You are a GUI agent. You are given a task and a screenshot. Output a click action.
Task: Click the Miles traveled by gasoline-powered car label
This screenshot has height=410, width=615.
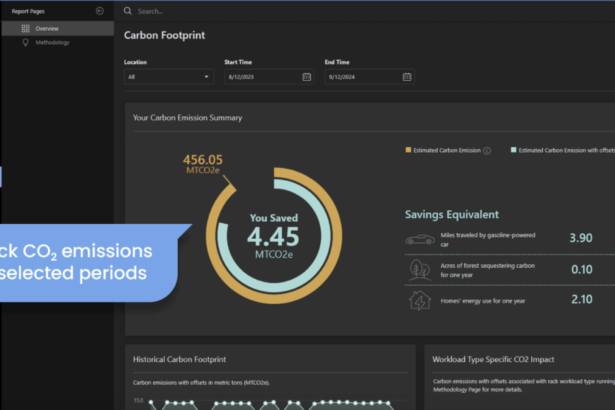(488, 240)
